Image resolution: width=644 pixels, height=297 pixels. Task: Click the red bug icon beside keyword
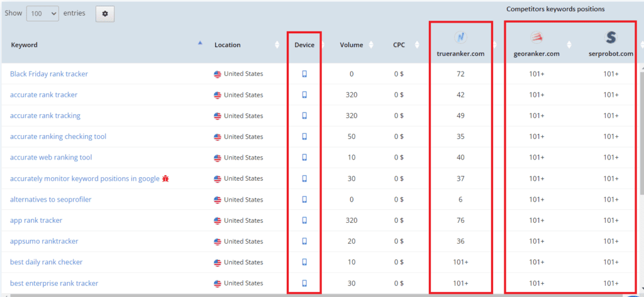165,178
